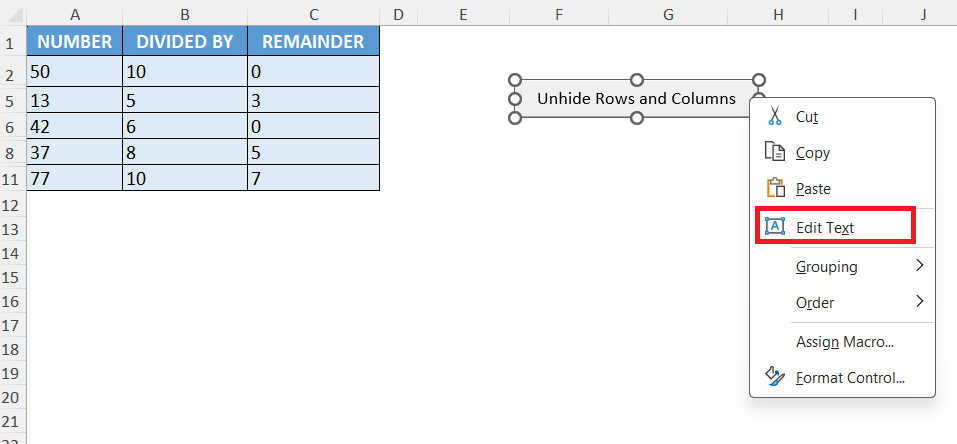
Task: Choose Assign Macro from context menu
Action: (x=844, y=342)
